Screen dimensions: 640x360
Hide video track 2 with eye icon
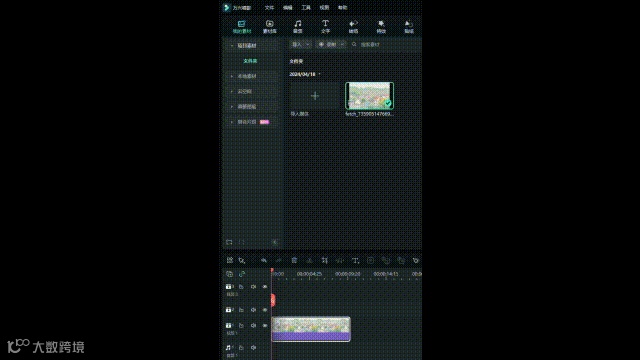point(265,310)
